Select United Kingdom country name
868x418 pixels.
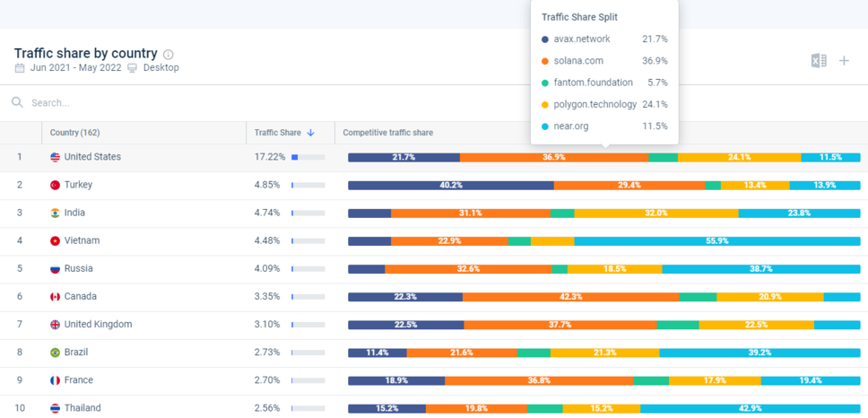tap(98, 324)
